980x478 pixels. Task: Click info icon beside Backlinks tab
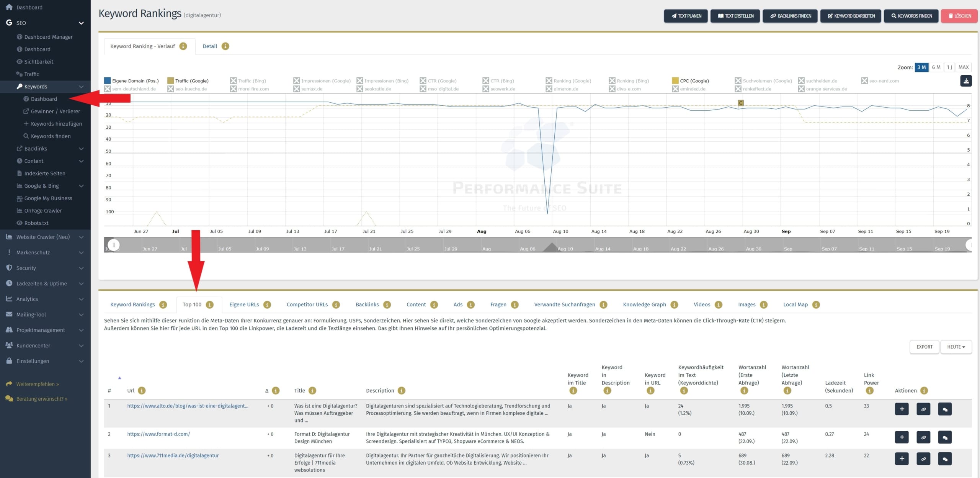[387, 305]
